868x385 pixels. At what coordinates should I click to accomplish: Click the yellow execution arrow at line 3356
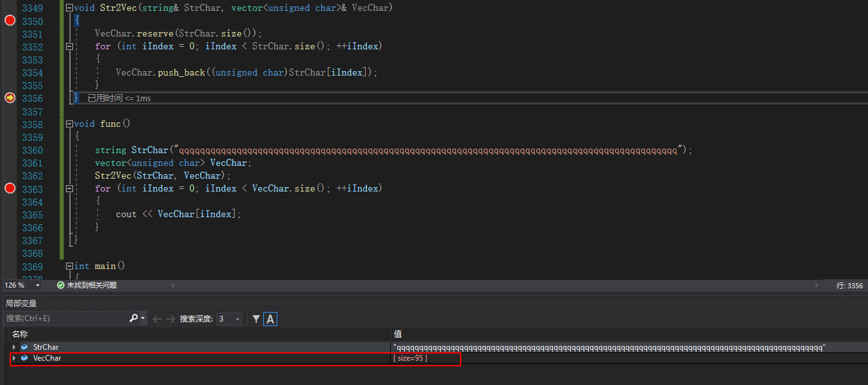tap(9, 97)
